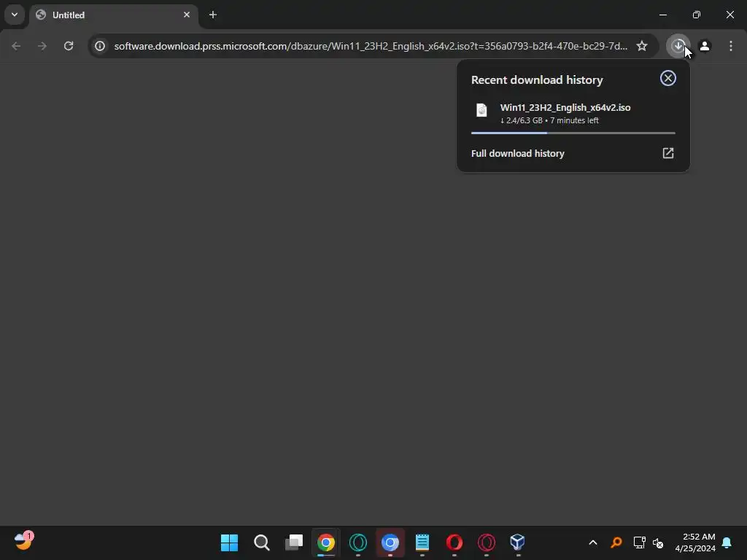Click the ISO file icon in downloads
The width and height of the screenshot is (747, 560).
click(x=481, y=111)
